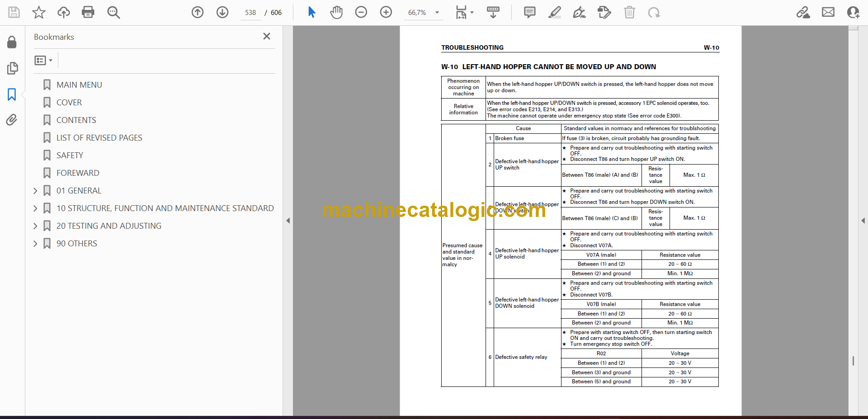
Task: Click the 'Defective safety relay' cause cell
Action: (x=527, y=357)
